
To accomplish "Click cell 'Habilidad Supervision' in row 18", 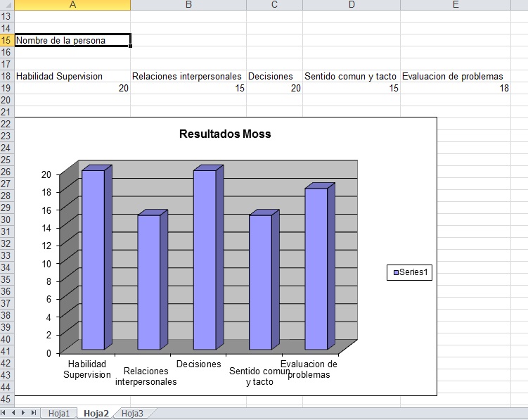I will pyautogui.click(x=72, y=76).
